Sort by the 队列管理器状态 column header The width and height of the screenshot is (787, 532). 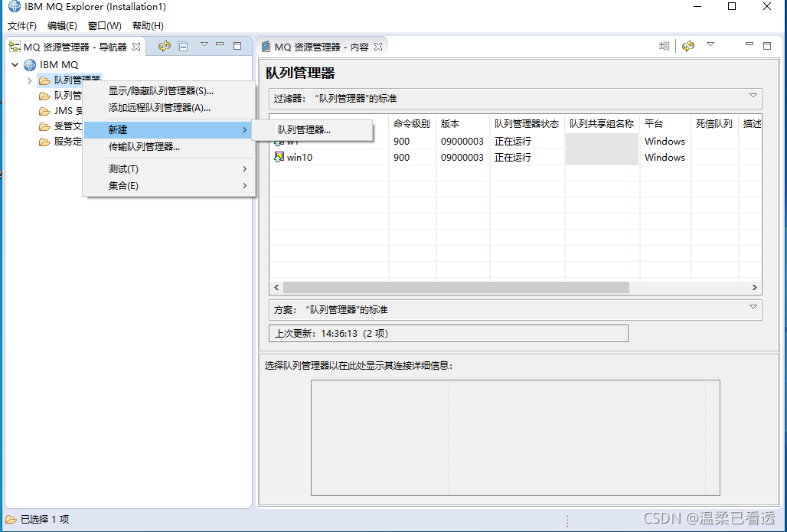pos(527,123)
